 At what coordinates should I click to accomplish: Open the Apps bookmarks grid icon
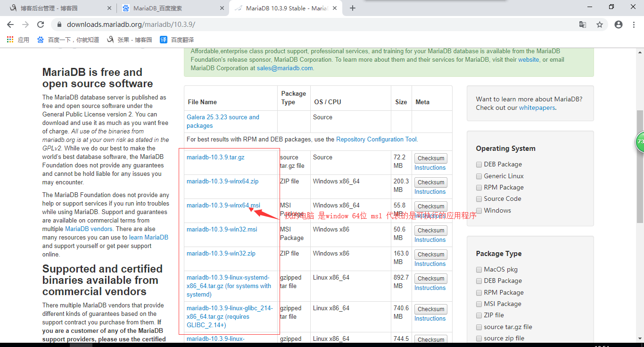[x=10, y=40]
